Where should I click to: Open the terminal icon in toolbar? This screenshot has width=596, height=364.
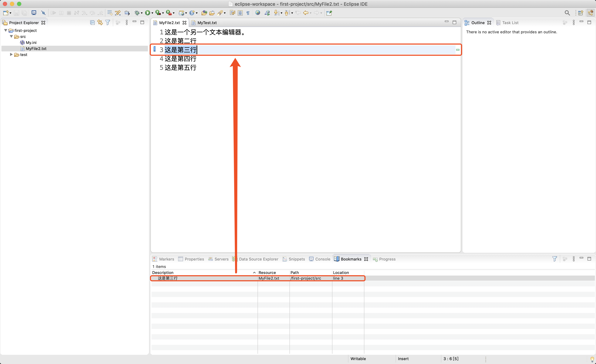(34, 13)
